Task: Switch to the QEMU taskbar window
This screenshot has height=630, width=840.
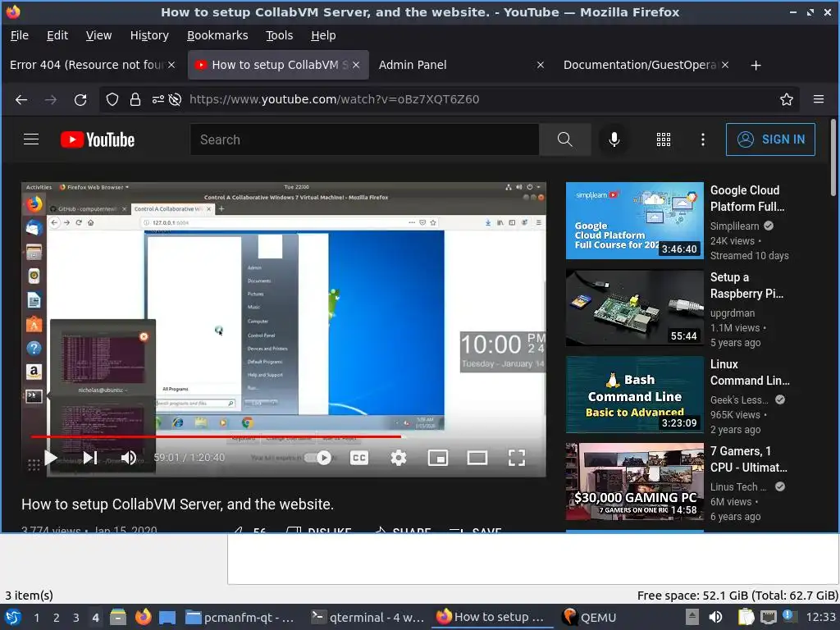Action: tap(590, 617)
